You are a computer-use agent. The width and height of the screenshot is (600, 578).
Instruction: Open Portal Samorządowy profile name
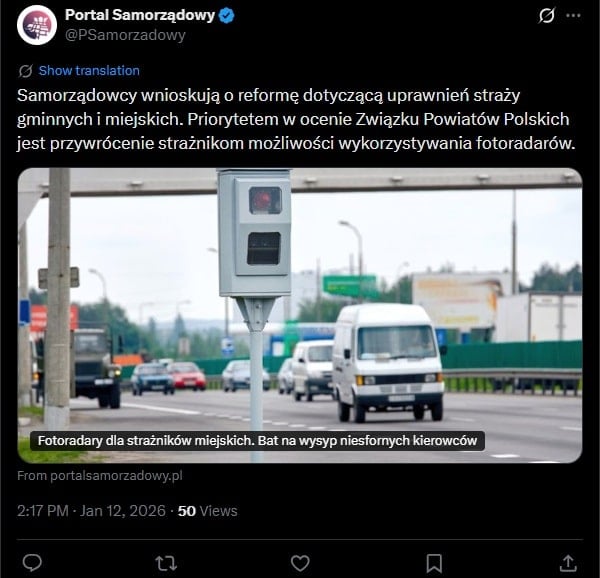(x=140, y=15)
